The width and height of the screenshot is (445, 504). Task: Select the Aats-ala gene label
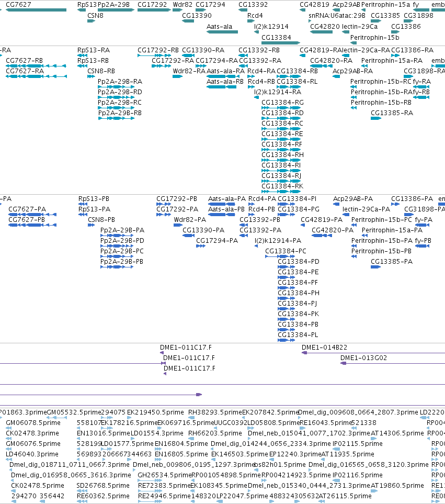tap(219, 26)
